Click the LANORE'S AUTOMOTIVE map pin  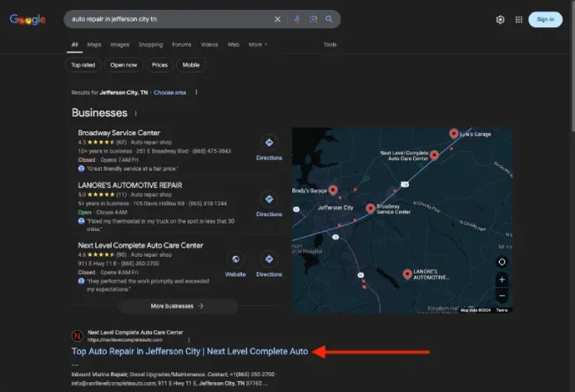pyautogui.click(x=407, y=274)
